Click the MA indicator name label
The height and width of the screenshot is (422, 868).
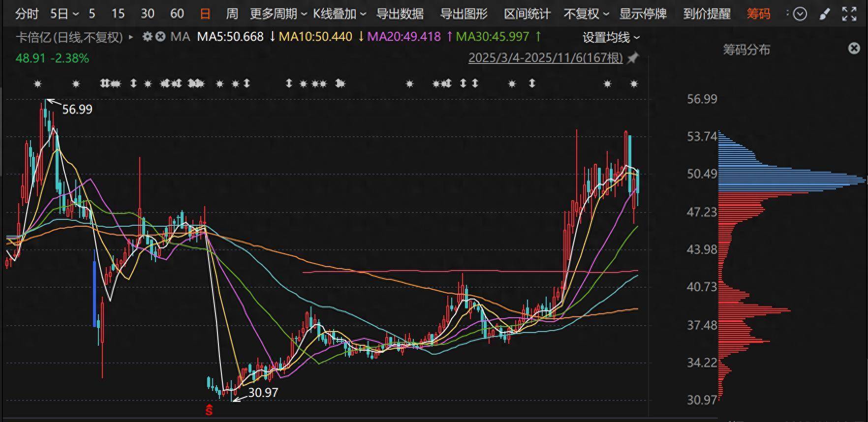coord(180,37)
